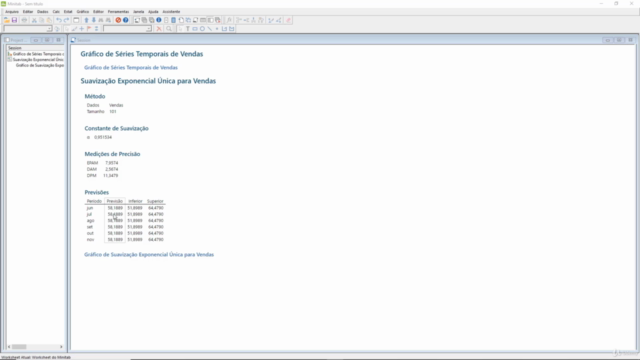
Task: Click the Paste clipboard icon
Action: coord(49,20)
